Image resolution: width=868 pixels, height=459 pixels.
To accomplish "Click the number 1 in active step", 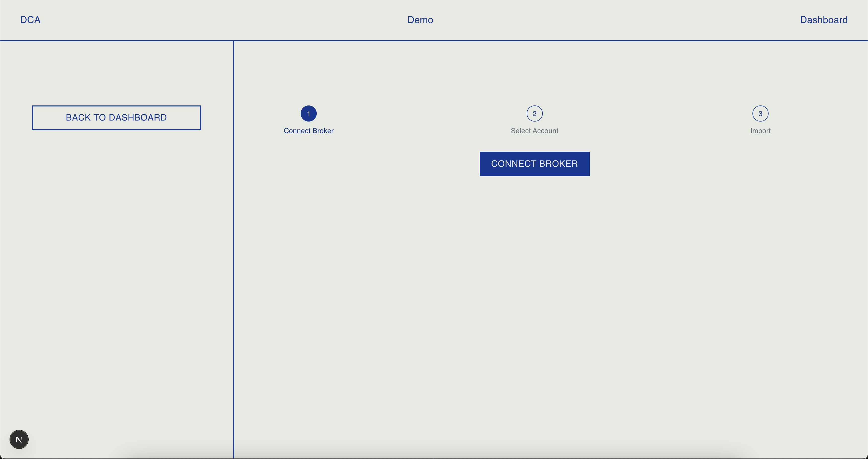I will click(x=308, y=114).
